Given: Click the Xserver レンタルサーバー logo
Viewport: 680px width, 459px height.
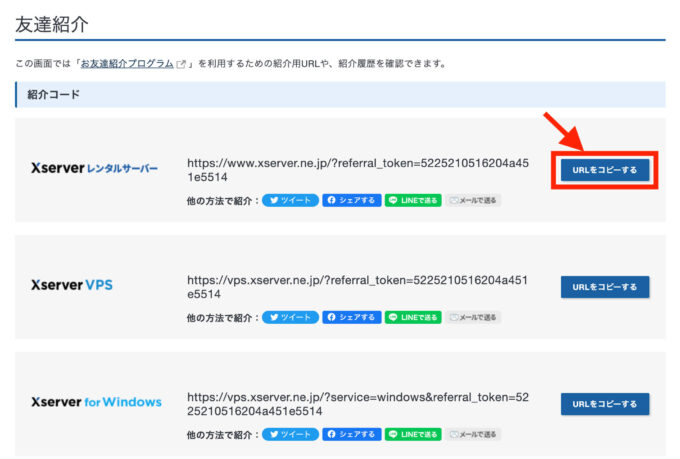Looking at the screenshot, I should (x=95, y=169).
